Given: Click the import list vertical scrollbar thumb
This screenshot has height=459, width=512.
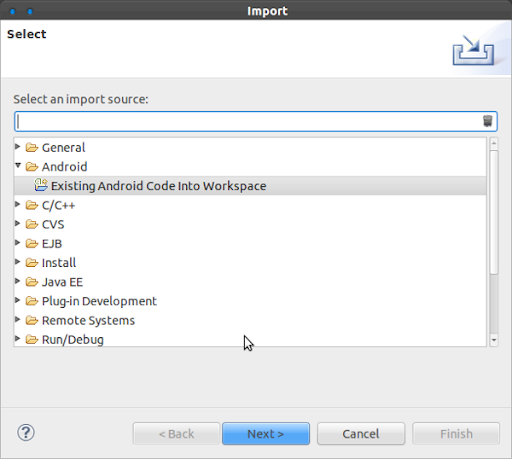Looking at the screenshot, I should coord(494,212).
